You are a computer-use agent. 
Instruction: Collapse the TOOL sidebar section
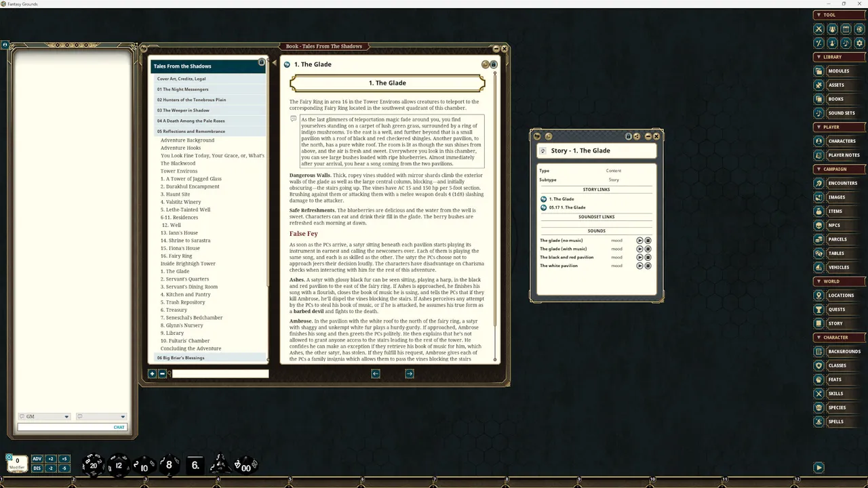(840, 15)
